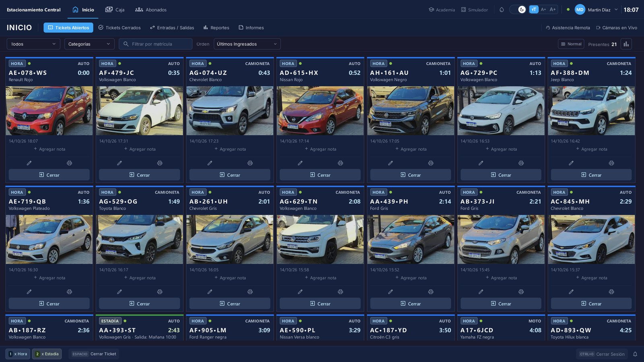
Task: Open Entradas / Salidas tab
Action: pyautogui.click(x=172, y=28)
